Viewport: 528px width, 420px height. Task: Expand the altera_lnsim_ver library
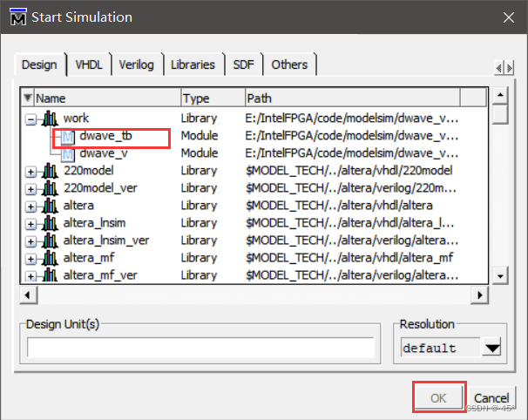pos(30,242)
